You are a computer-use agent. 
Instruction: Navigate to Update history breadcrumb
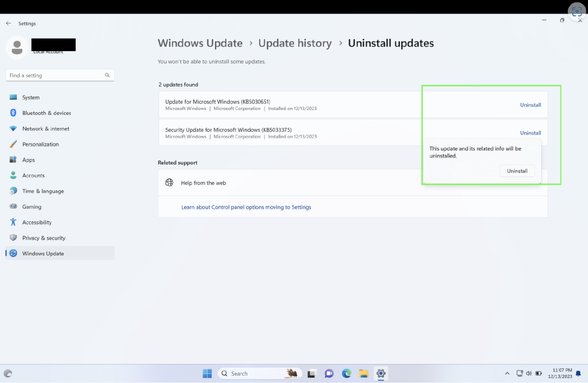pos(295,43)
